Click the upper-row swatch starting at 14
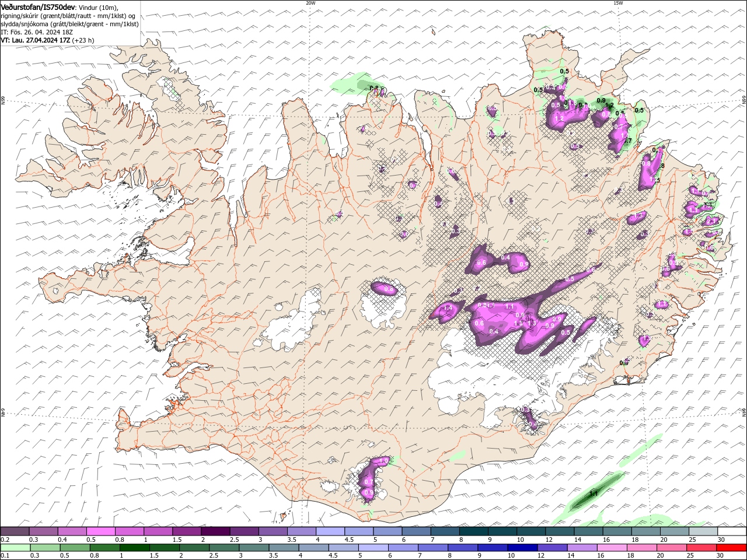This screenshot has height=560, width=747. (x=588, y=531)
